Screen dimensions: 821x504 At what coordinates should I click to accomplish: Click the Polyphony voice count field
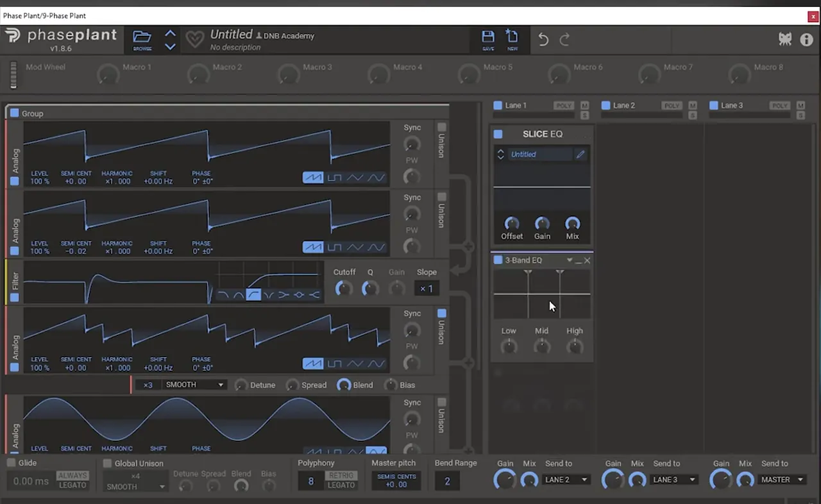click(x=310, y=481)
